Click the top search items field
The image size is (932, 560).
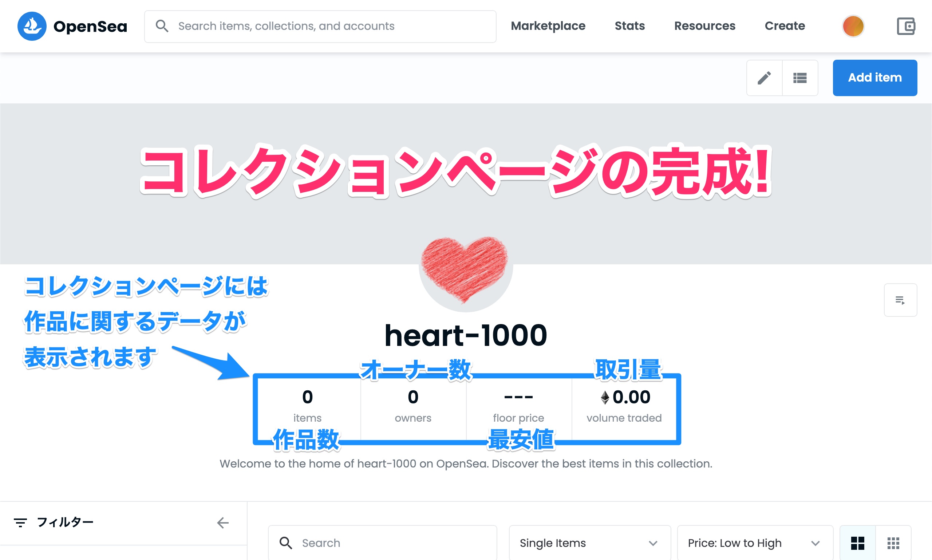click(320, 27)
